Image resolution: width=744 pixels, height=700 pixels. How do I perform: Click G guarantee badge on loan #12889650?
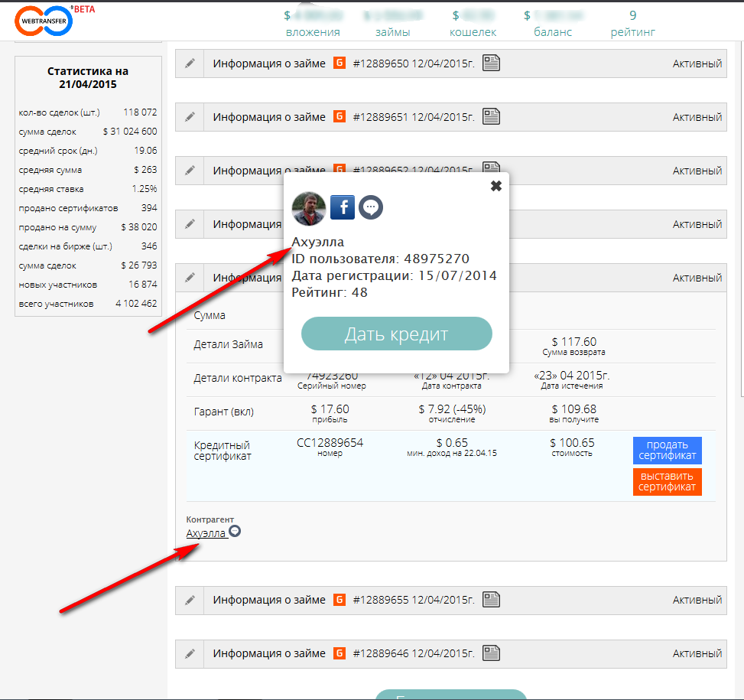tap(340, 63)
